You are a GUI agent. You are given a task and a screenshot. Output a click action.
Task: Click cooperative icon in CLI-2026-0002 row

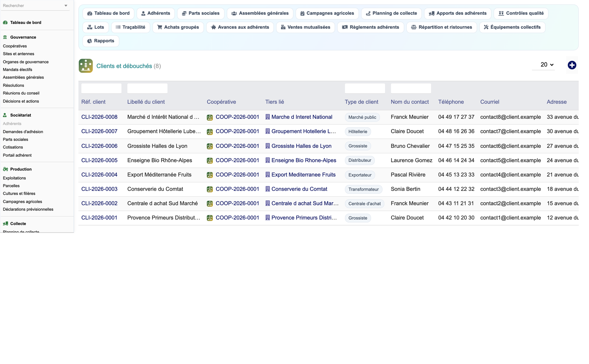tap(210, 204)
